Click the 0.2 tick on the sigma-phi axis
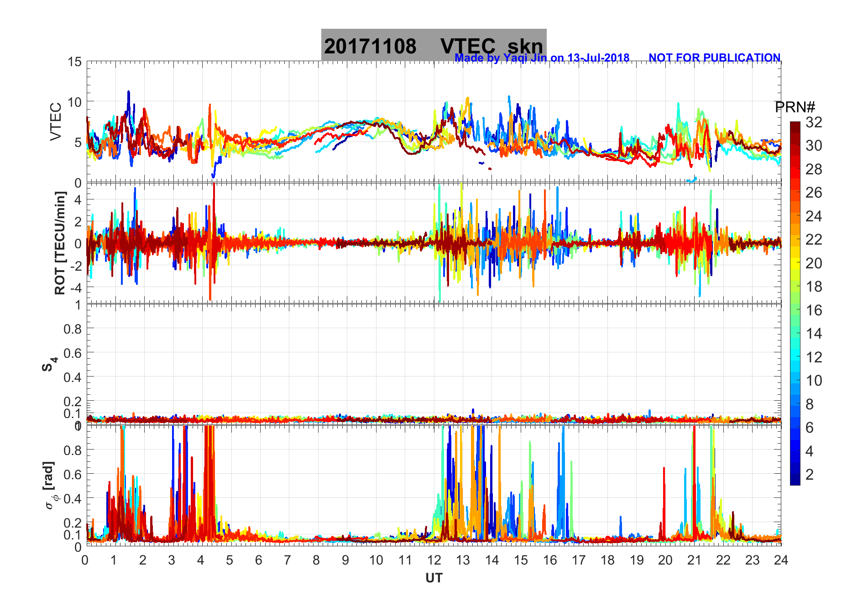868x607 pixels. [73, 523]
